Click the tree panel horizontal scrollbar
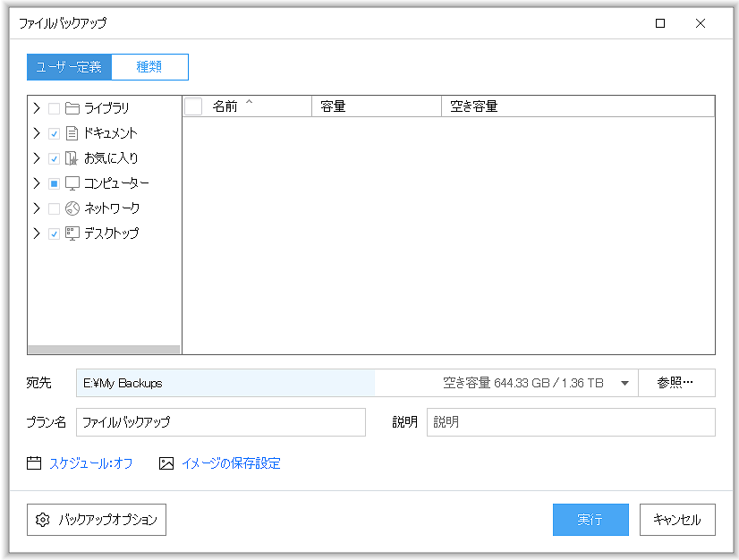 (x=104, y=350)
